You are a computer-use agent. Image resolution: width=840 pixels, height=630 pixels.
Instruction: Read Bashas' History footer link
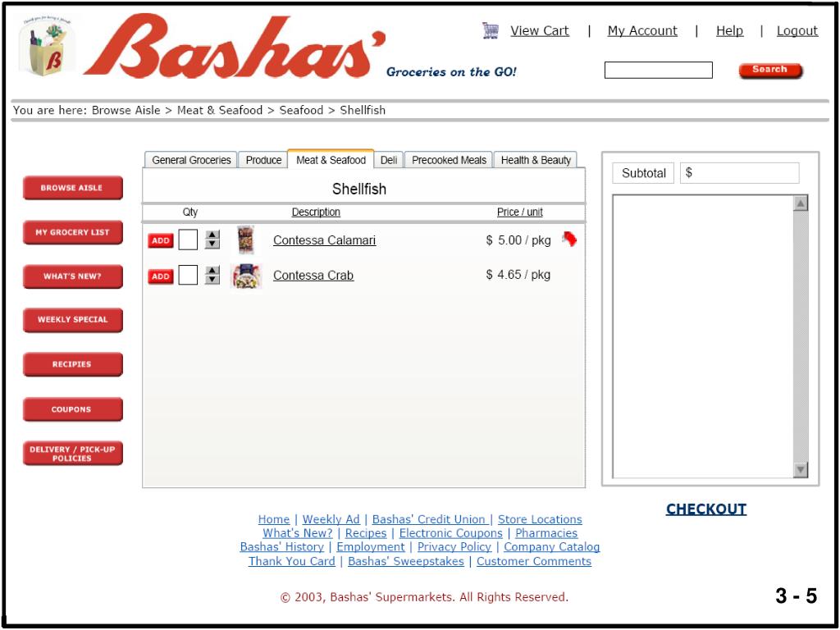(x=282, y=547)
